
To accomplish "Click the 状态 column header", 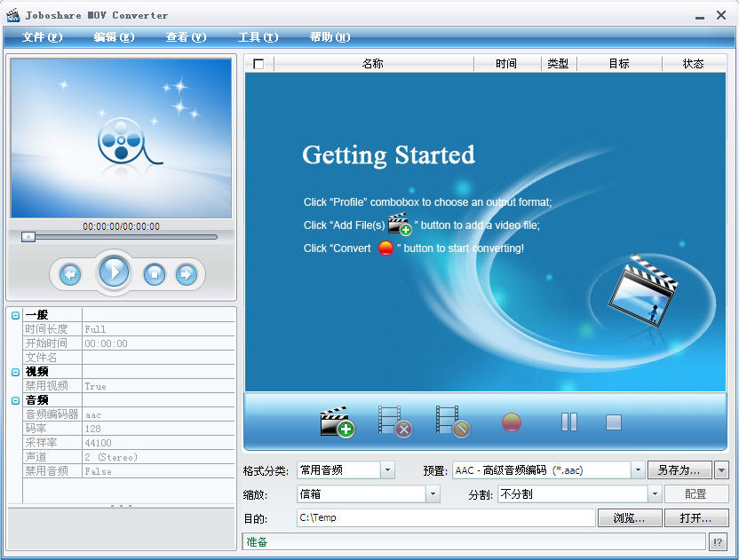I will (694, 64).
